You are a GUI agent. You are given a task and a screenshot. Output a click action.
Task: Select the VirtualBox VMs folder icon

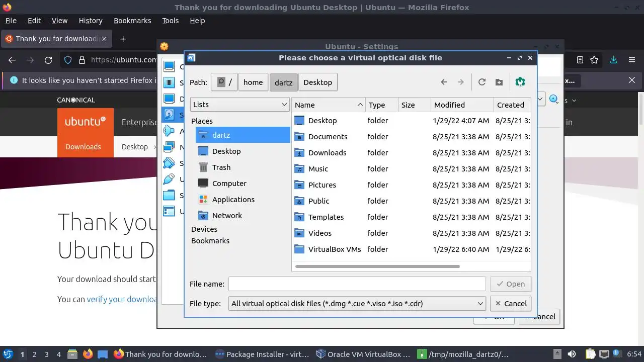tap(299, 249)
